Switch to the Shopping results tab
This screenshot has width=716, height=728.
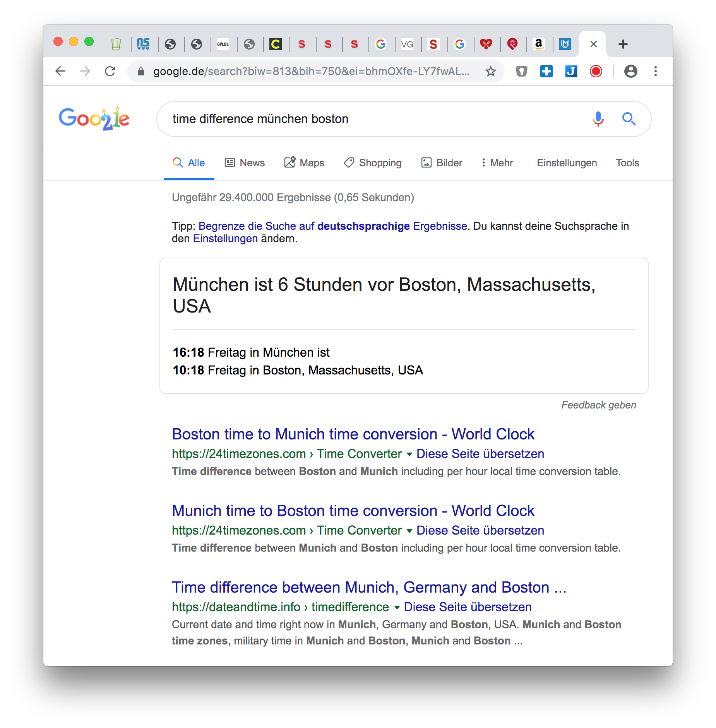point(373,163)
